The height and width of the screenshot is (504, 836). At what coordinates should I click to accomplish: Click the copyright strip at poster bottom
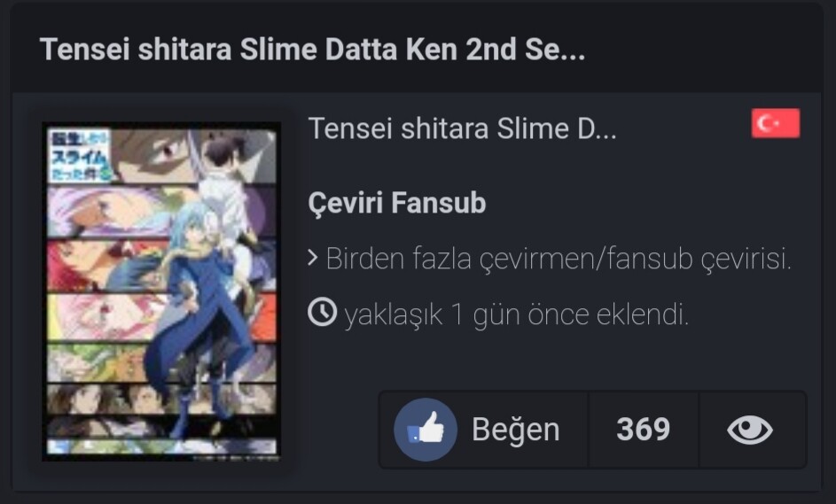click(x=235, y=457)
